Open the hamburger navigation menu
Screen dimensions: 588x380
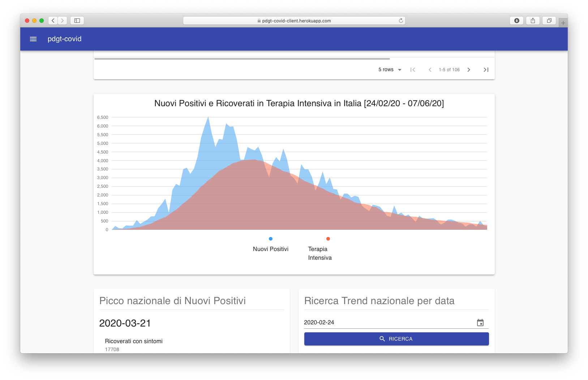coord(33,39)
